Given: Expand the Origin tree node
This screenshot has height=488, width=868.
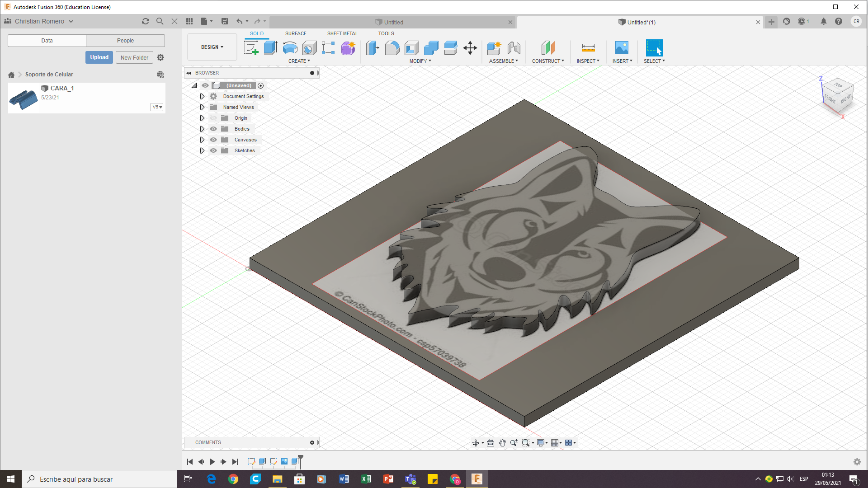Looking at the screenshot, I should point(202,118).
